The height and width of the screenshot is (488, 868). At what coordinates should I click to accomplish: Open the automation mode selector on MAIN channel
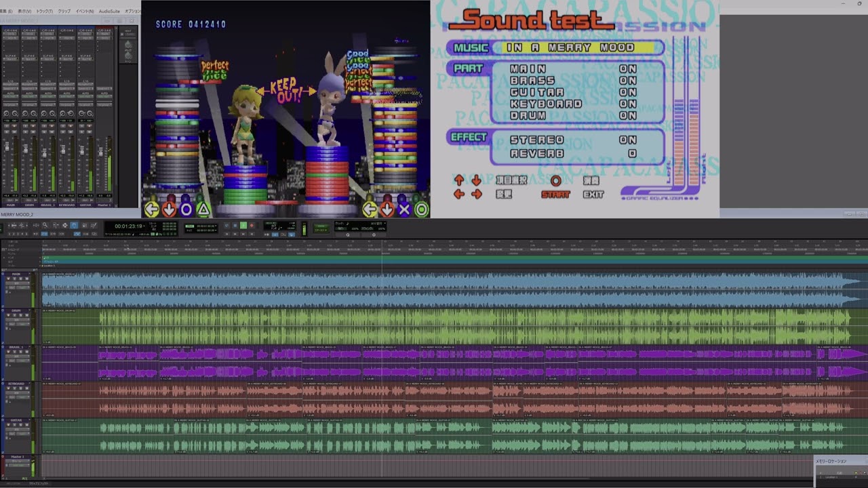click(11, 96)
